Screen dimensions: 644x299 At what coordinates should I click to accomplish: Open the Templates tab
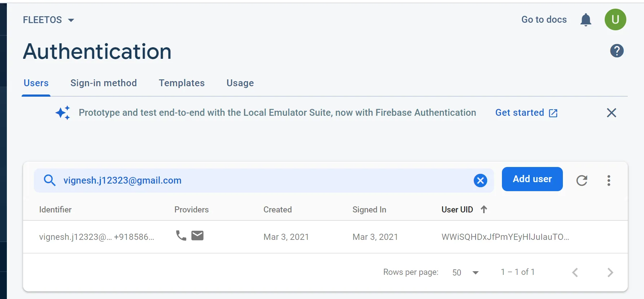coord(182,83)
